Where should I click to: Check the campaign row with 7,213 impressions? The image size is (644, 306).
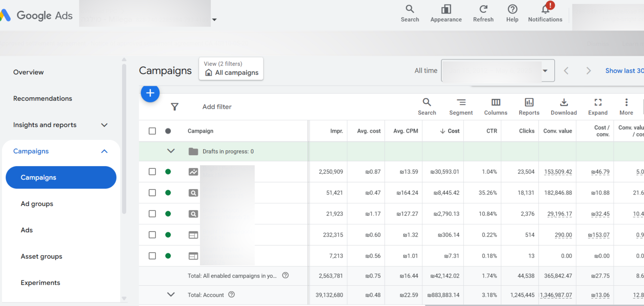152,256
